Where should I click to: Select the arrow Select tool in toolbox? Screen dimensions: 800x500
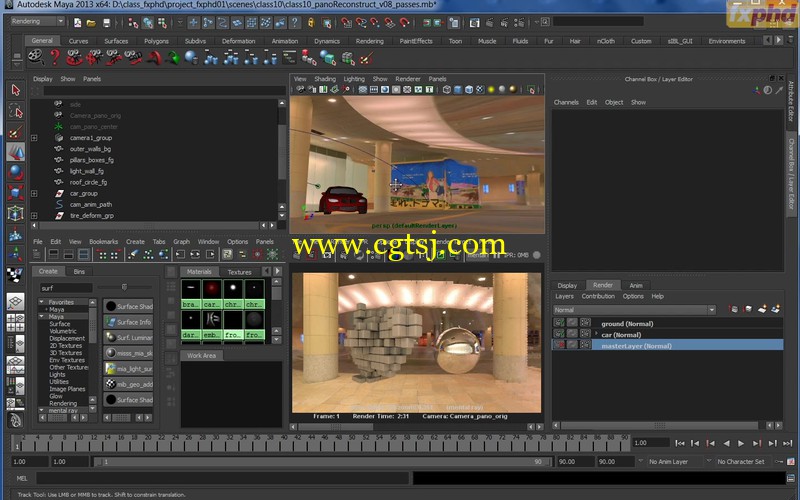15,90
